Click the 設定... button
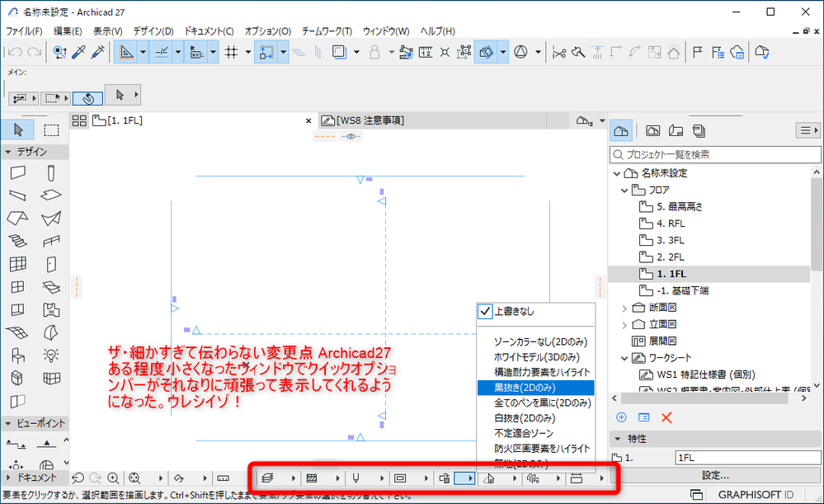 (x=716, y=475)
